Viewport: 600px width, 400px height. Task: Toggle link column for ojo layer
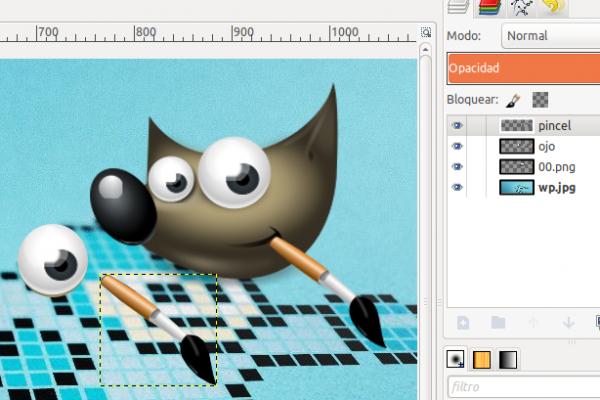point(477,146)
